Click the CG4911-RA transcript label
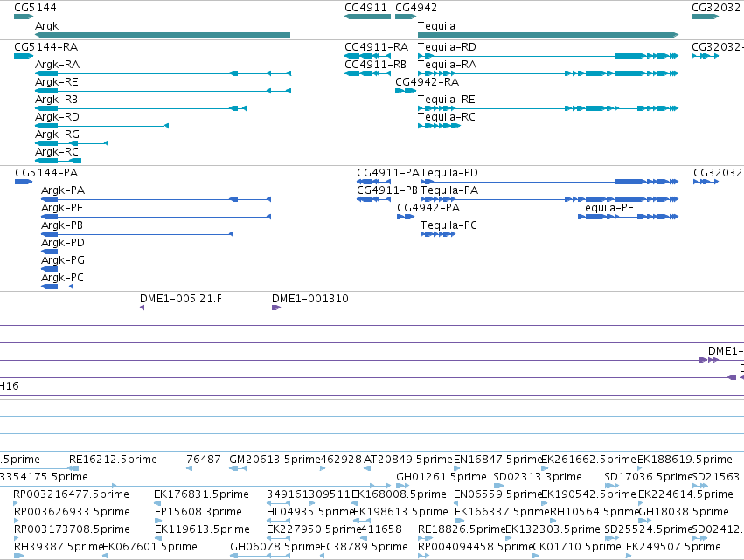Viewport: 744px width, 560px height. [376, 47]
